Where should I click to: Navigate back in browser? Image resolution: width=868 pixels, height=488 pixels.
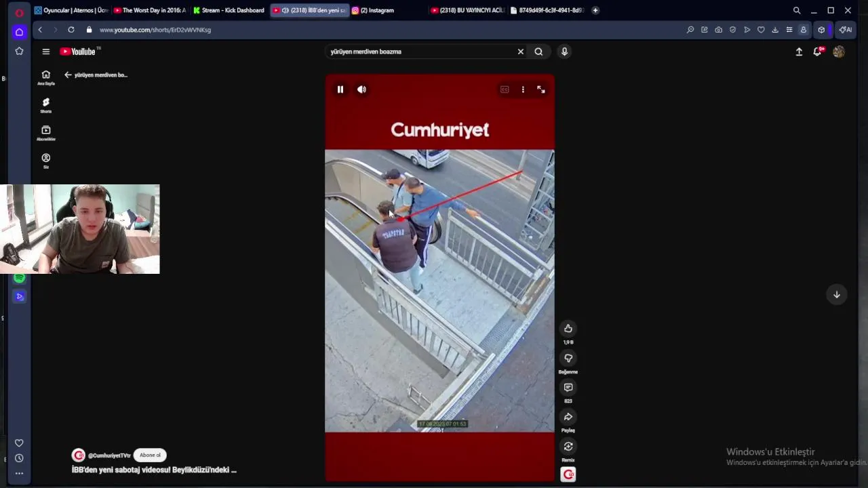click(x=40, y=30)
